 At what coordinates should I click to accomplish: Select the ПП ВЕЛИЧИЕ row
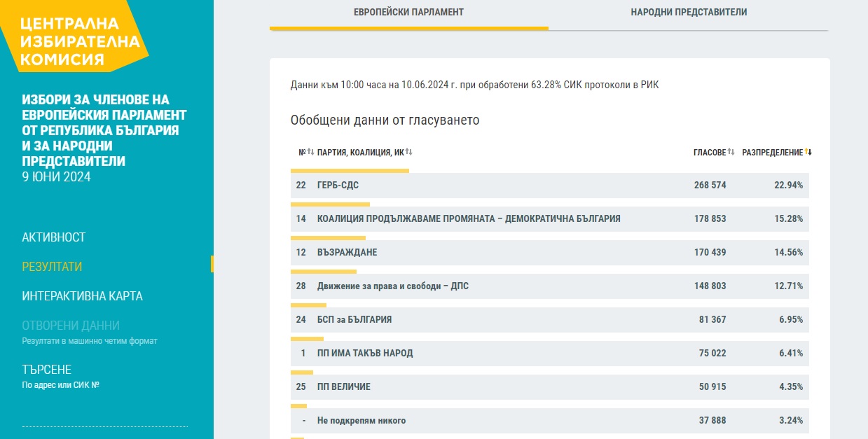550,387
